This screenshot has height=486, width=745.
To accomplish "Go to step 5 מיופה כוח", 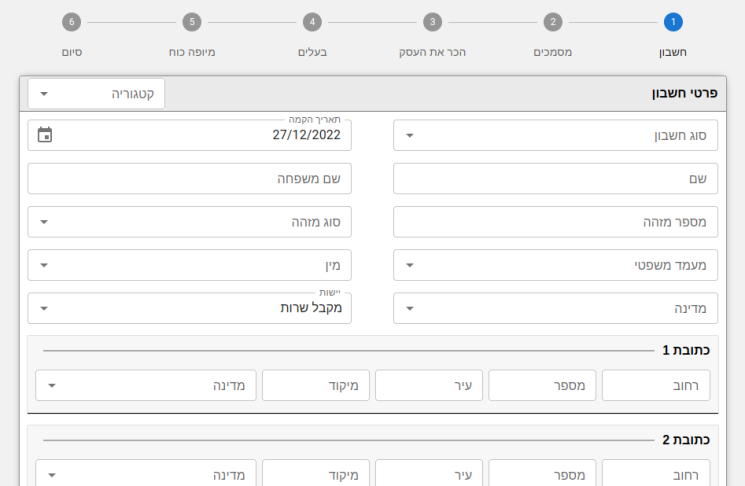I will 192,22.
